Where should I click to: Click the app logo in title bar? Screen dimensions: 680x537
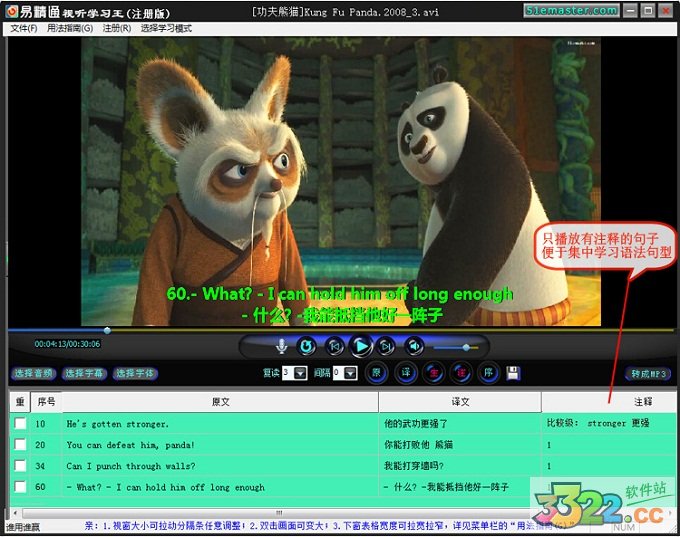tap(12, 12)
